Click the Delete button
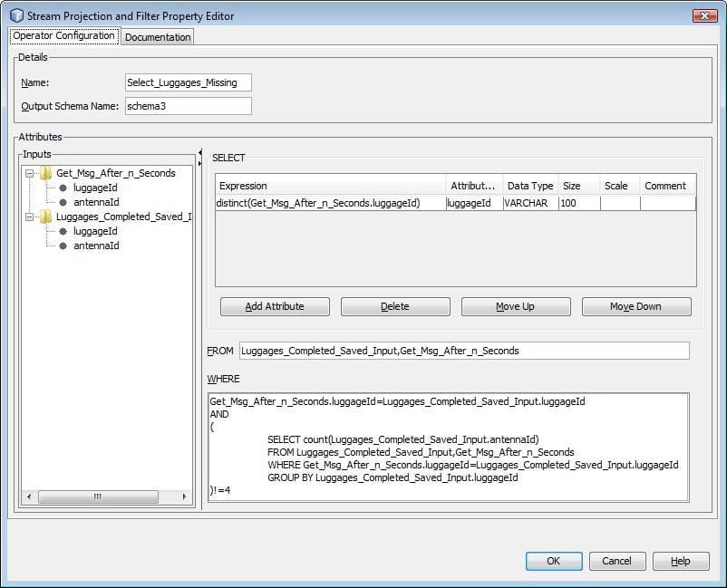This screenshot has width=727, height=588. pos(394,306)
